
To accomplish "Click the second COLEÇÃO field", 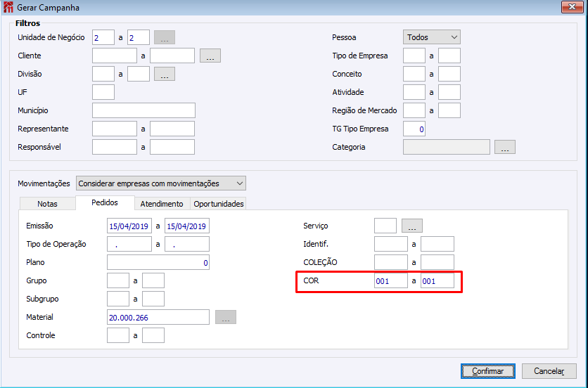I will 437,262.
